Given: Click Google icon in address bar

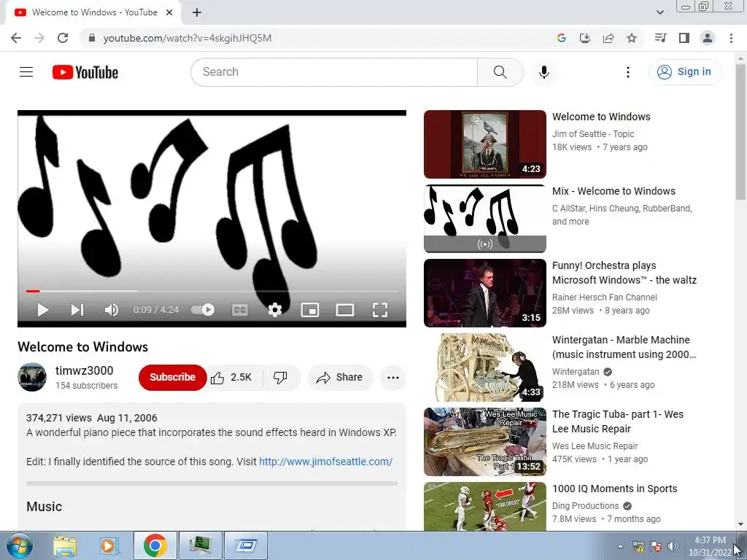Looking at the screenshot, I should tap(562, 38).
